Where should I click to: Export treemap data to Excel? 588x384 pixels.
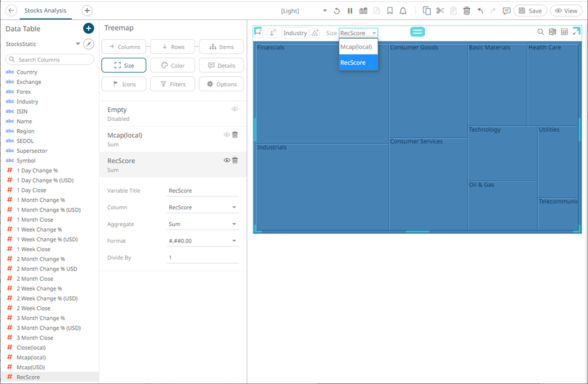tap(553, 32)
